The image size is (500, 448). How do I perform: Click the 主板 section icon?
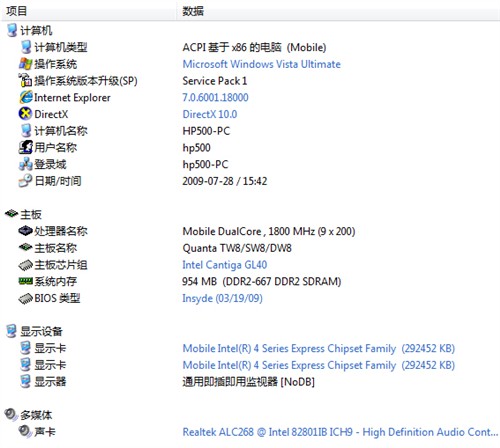[11, 214]
